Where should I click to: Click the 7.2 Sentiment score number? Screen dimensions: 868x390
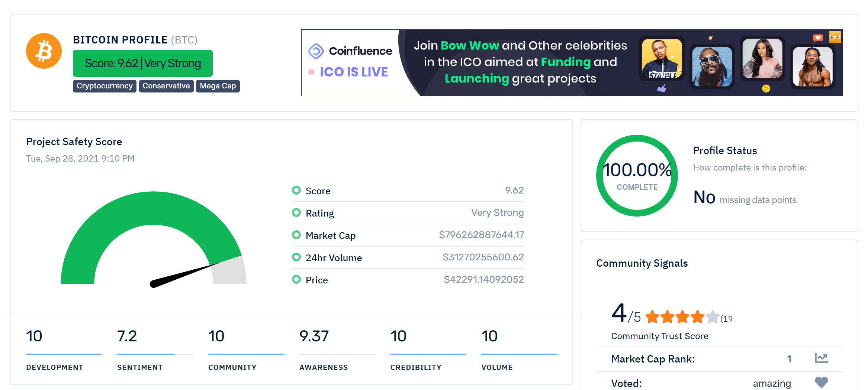[127, 336]
